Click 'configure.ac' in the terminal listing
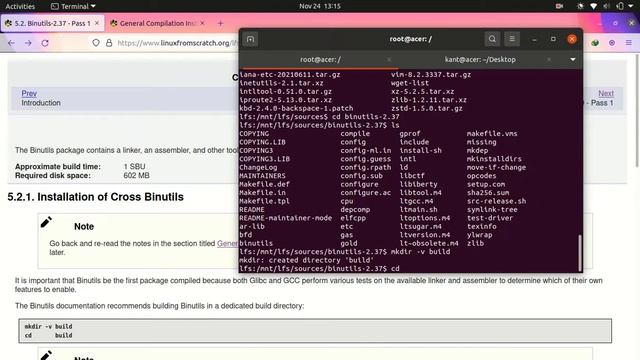The image size is (640, 360). click(366, 193)
